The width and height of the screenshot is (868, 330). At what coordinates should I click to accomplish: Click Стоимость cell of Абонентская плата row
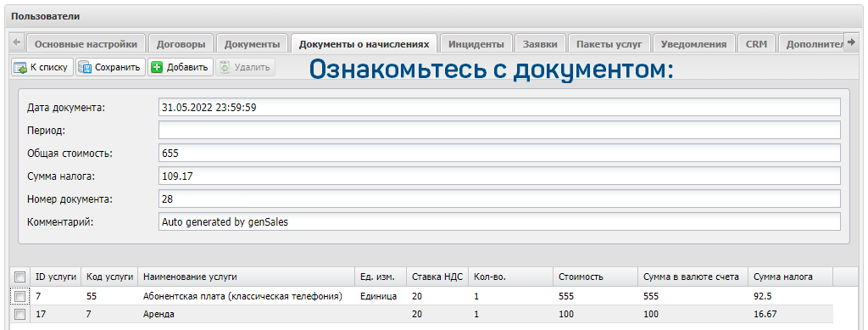point(596,296)
